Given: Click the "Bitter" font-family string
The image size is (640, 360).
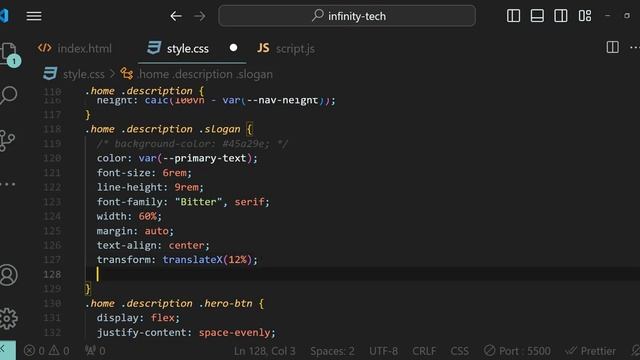Looking at the screenshot, I should coord(198,202).
